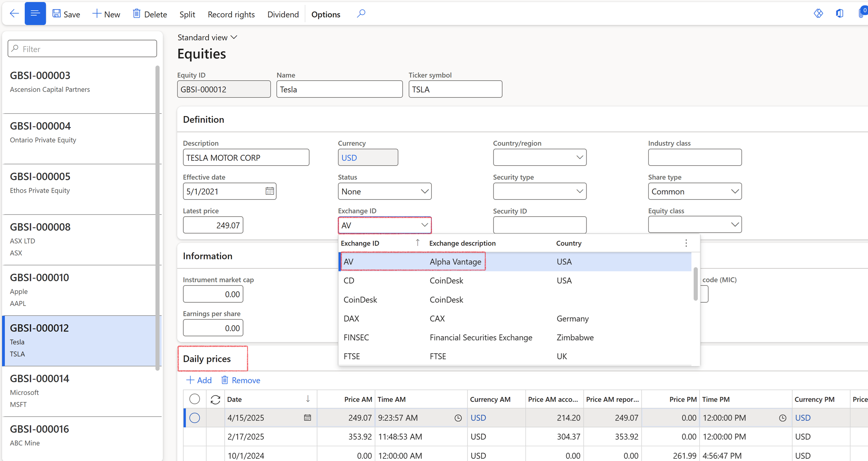Open Effective date calendar picker
The image size is (868, 461).
pyautogui.click(x=270, y=191)
